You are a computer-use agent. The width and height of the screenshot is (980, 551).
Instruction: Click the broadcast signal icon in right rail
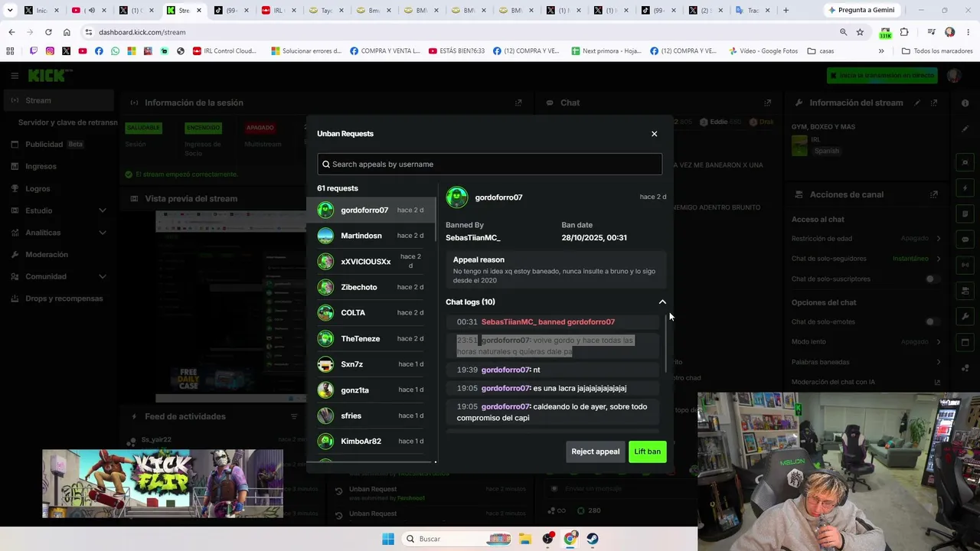[x=965, y=265]
